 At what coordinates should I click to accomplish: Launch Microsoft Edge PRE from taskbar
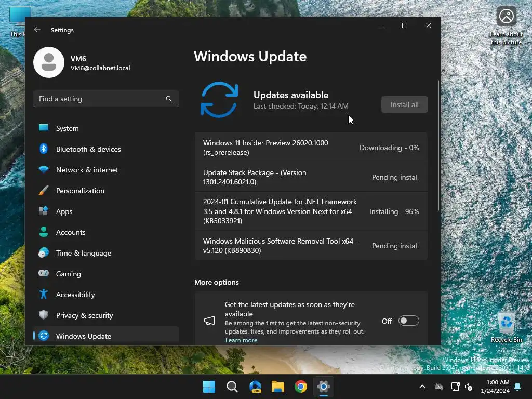(255, 387)
